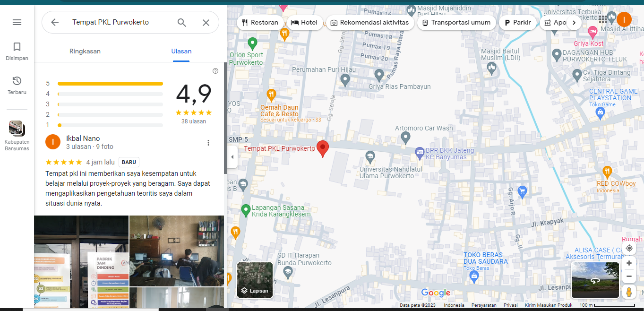Viewport: 644px width, 311px height.
Task: Click the Street View pegman
Action: 629,292
